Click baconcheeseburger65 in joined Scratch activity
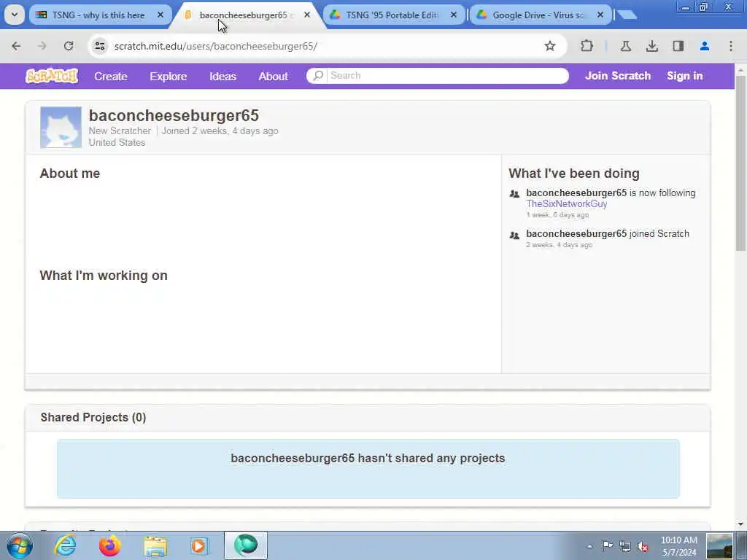The height and width of the screenshot is (560, 747). [576, 234]
